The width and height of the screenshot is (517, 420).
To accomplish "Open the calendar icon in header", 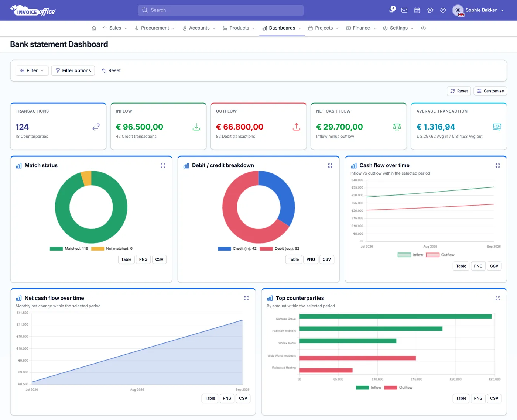I will [x=417, y=10].
